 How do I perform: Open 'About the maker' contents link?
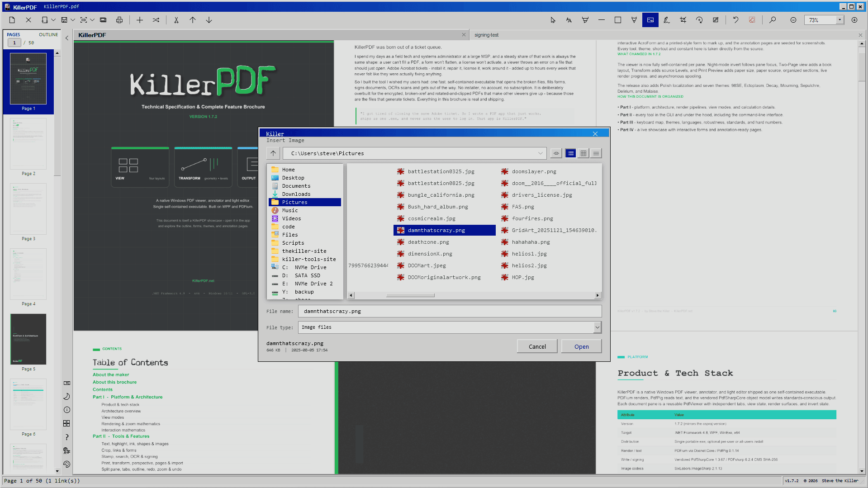coord(111,374)
